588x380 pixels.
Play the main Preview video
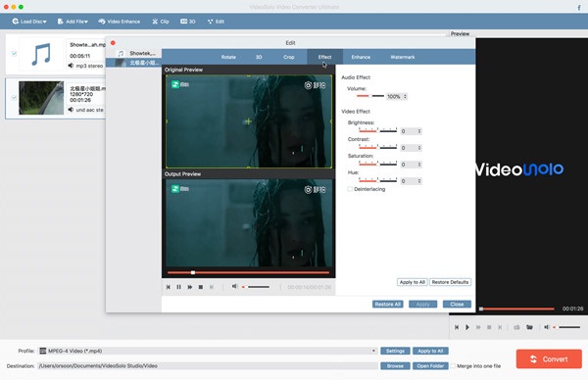(467, 327)
